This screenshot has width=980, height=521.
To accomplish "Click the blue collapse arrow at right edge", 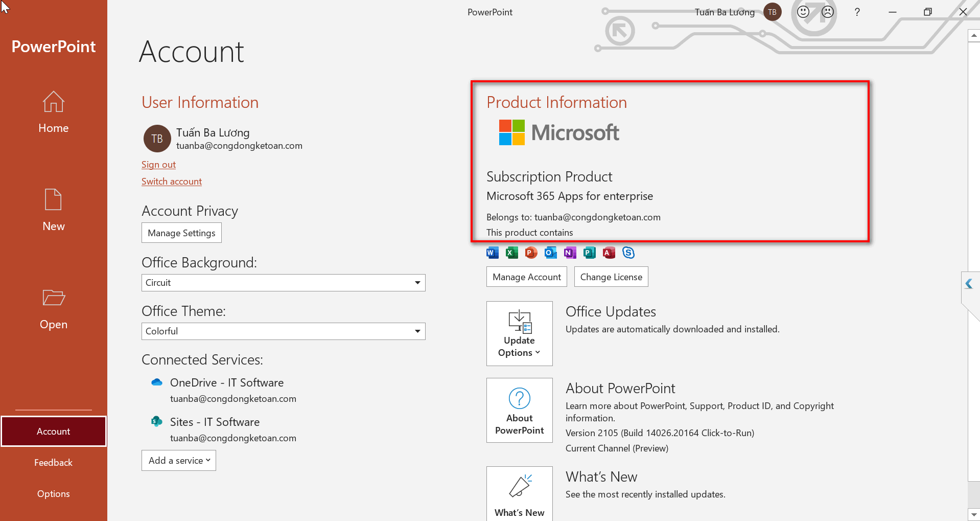I will tap(969, 283).
